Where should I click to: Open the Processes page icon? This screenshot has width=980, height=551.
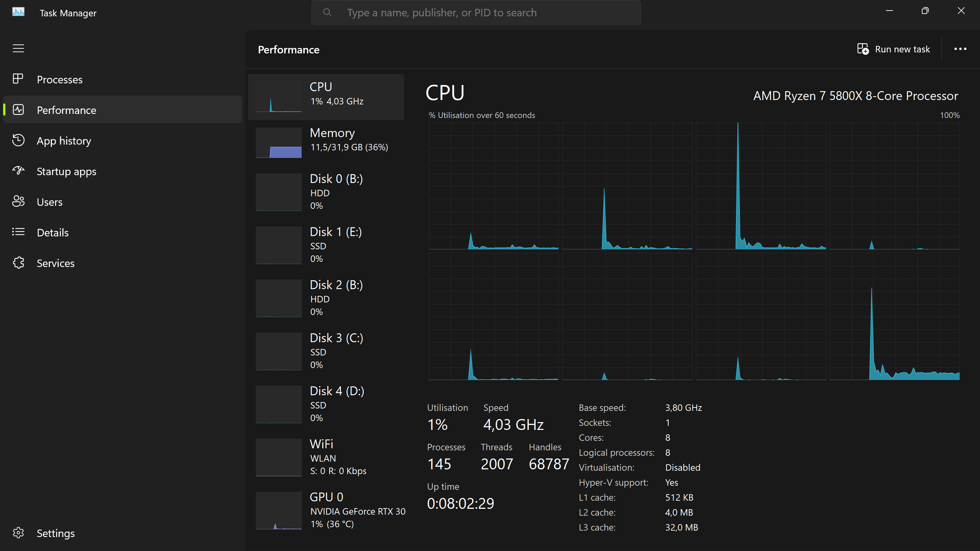pos(18,79)
